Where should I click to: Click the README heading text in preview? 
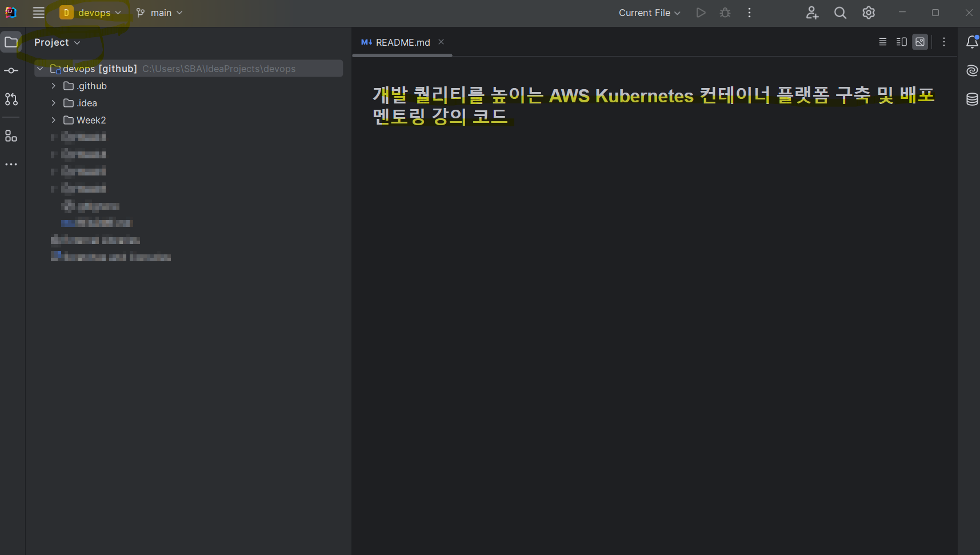pyautogui.click(x=653, y=105)
